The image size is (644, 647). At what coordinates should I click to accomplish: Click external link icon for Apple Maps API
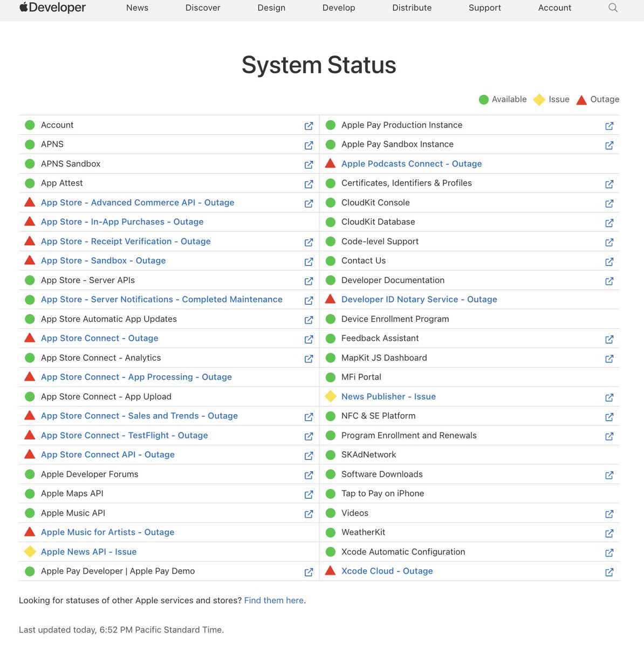pos(309,494)
